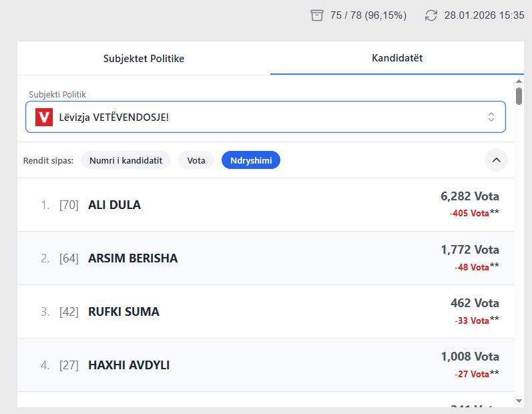Click the -405 Vota change indicator
Image resolution: width=532 pixels, height=414 pixels.
[469, 213]
